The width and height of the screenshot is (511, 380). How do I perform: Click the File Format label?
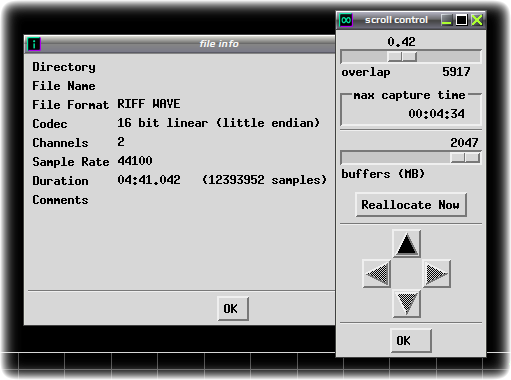pyautogui.click(x=71, y=105)
